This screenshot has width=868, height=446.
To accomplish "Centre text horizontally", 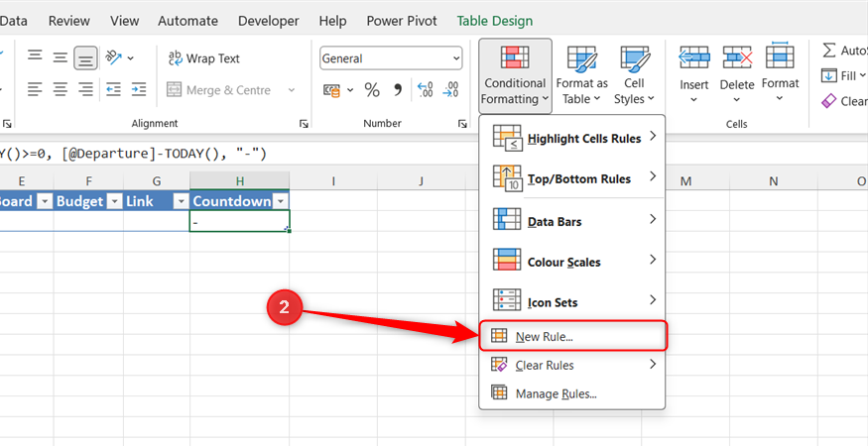I will pos(60,89).
